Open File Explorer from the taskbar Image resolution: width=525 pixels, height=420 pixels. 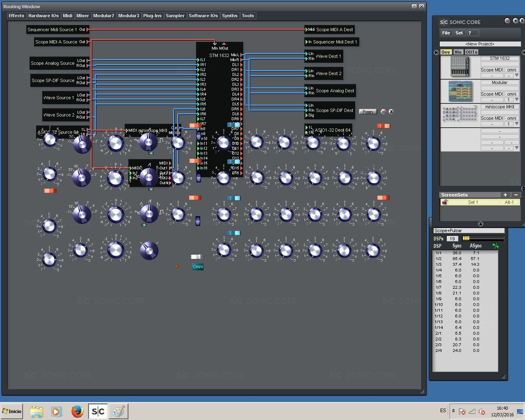coord(37,411)
